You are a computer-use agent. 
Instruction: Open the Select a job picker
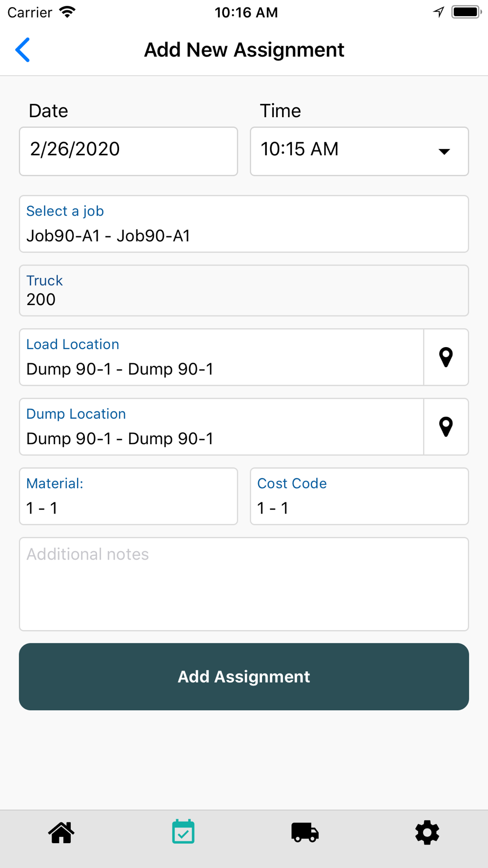click(x=244, y=224)
